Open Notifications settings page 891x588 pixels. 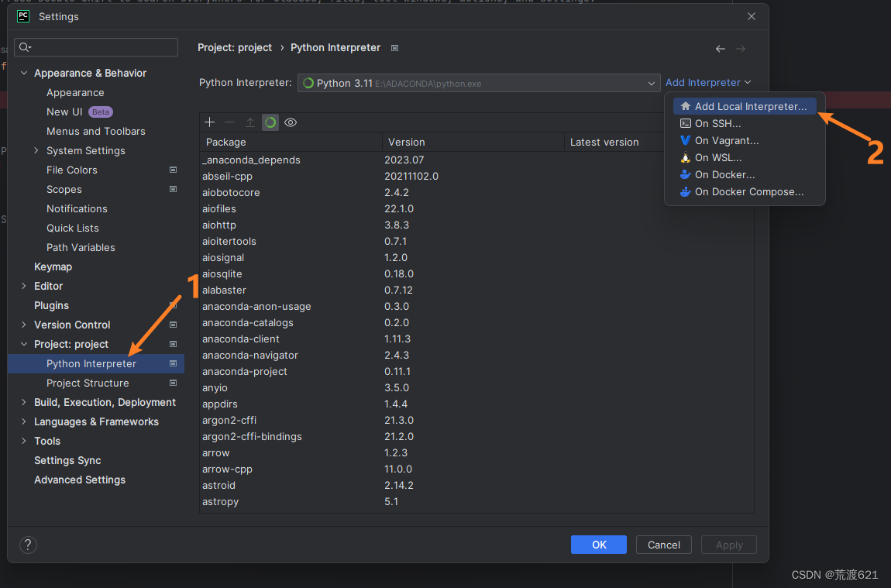(77, 208)
